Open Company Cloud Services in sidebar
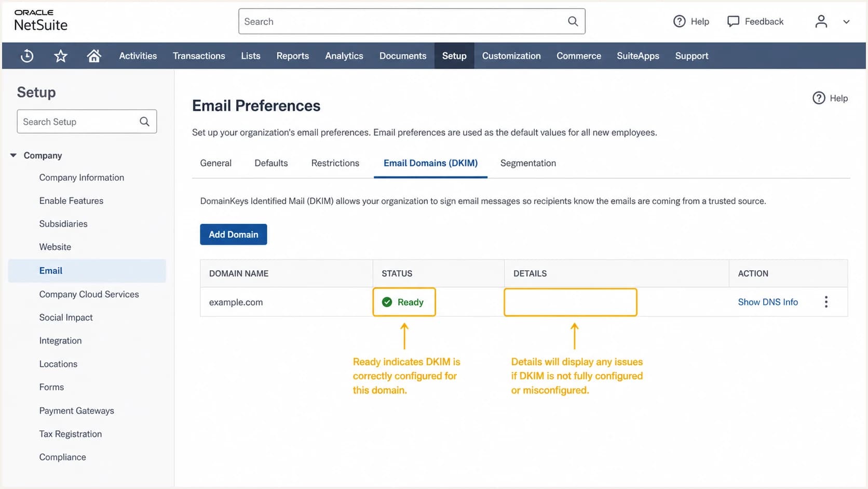Viewport: 868px width, 489px height. (x=89, y=294)
